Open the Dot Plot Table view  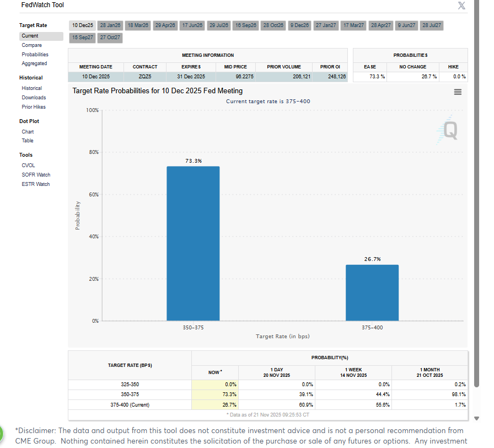28,141
